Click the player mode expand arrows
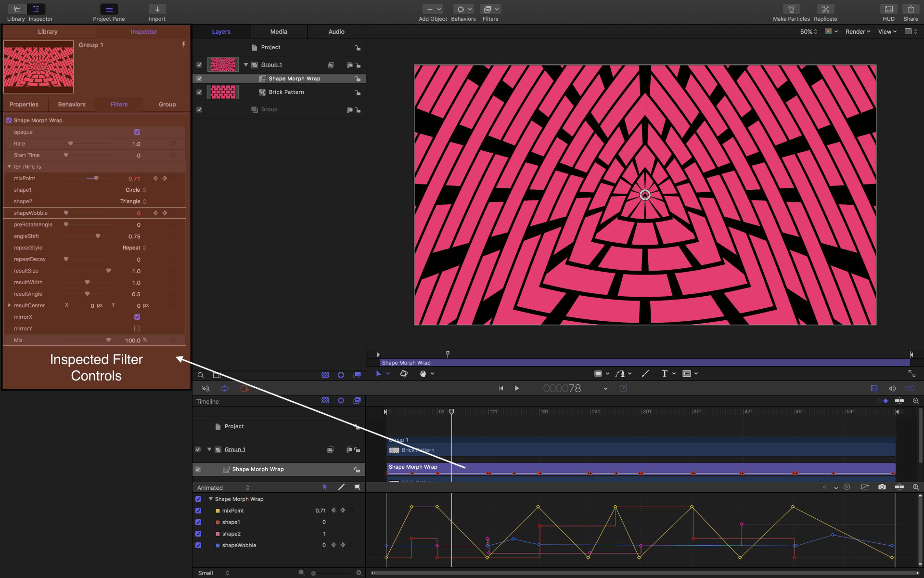The height and width of the screenshot is (578, 924). pyautogui.click(x=912, y=373)
